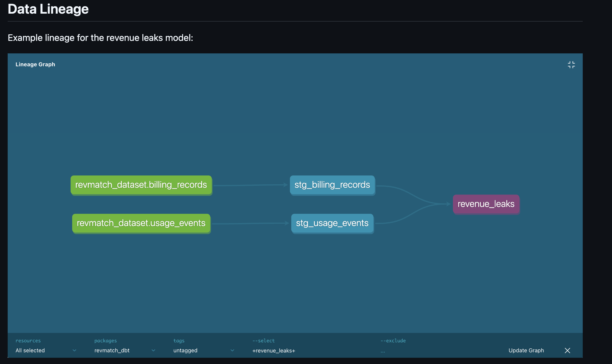Close the graph selector bar
Viewport: 612px width, 364px height.
(x=567, y=350)
